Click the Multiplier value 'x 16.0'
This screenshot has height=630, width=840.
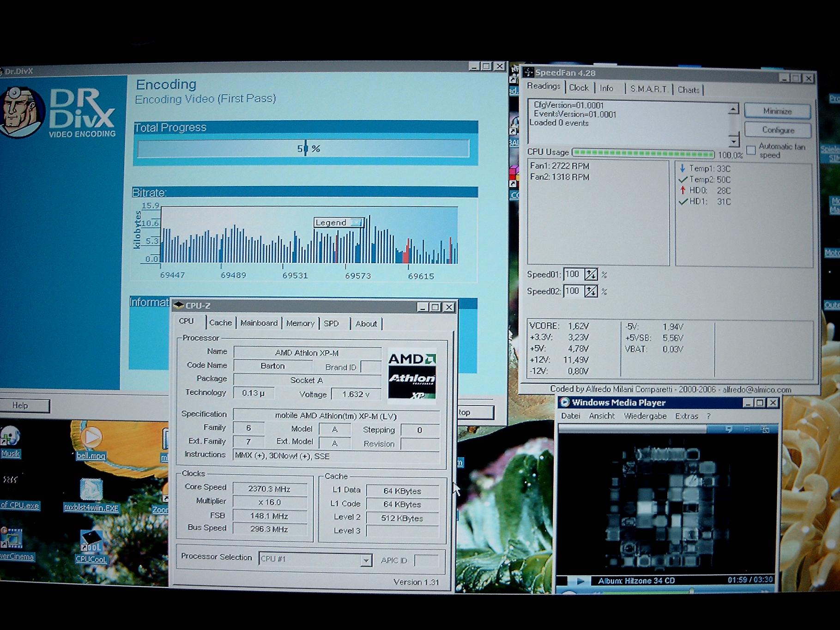pos(269,502)
